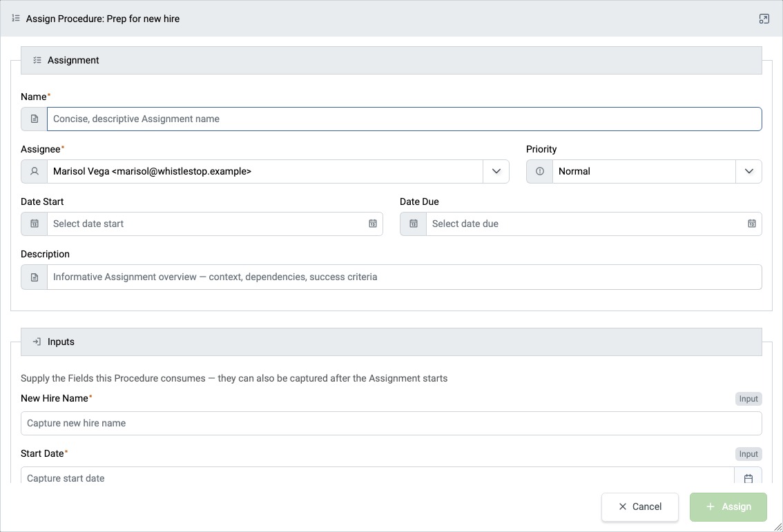Click the 'Supply the Fields this Procedure consumes' hint text
This screenshot has width=783, height=532.
tap(234, 378)
